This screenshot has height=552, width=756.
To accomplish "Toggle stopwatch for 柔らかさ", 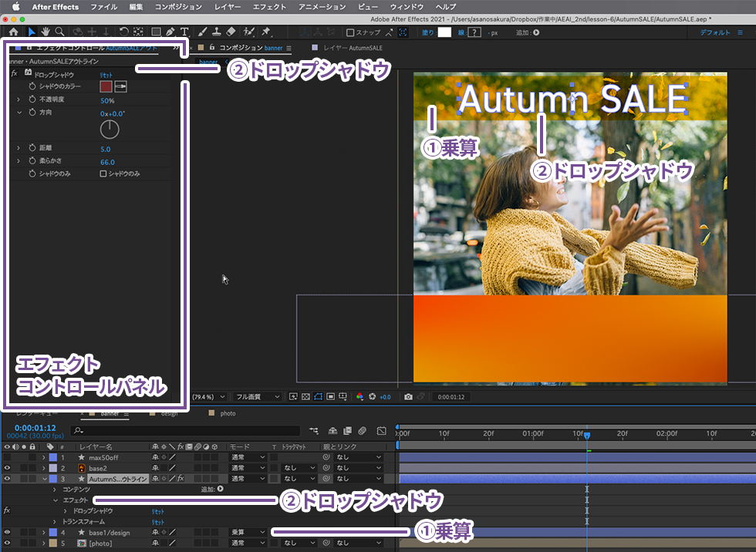I will coord(32,160).
